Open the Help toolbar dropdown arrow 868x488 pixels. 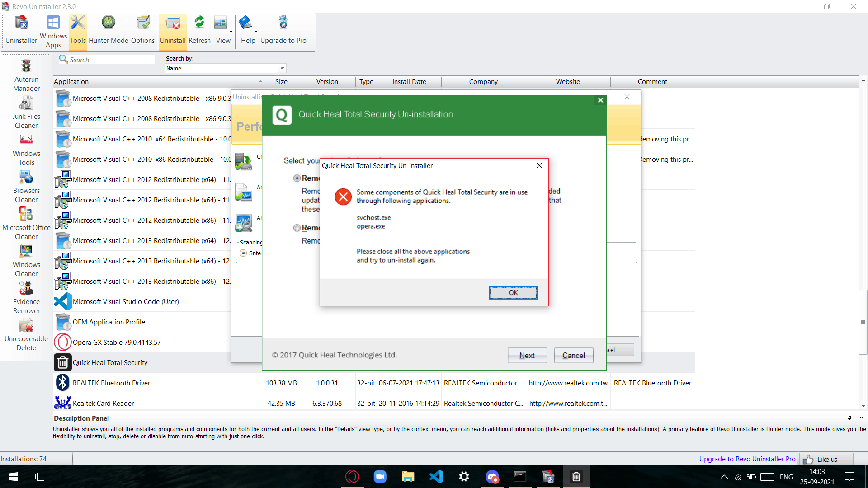pyautogui.click(x=256, y=32)
